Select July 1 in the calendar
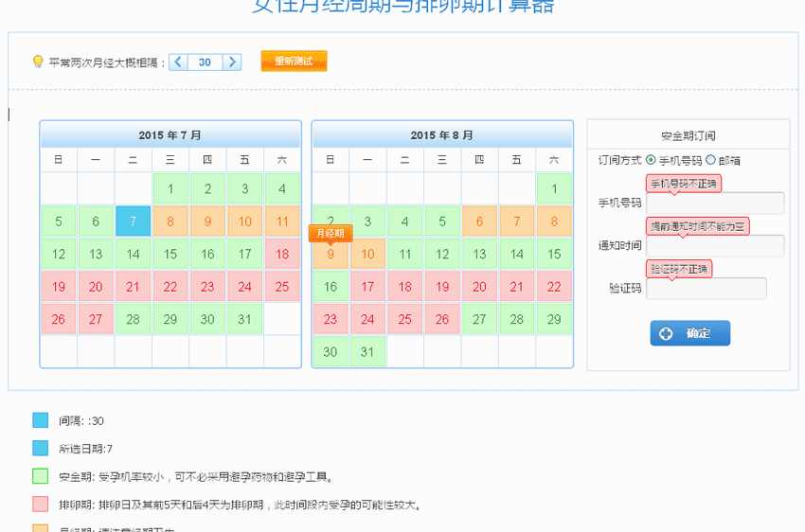The height and width of the screenshot is (532, 805). 170,188
